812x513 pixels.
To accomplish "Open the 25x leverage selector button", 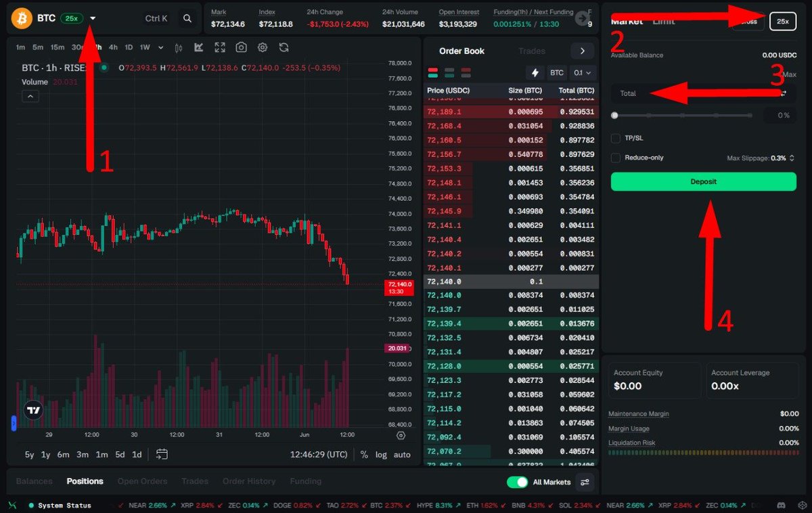I will click(x=783, y=22).
